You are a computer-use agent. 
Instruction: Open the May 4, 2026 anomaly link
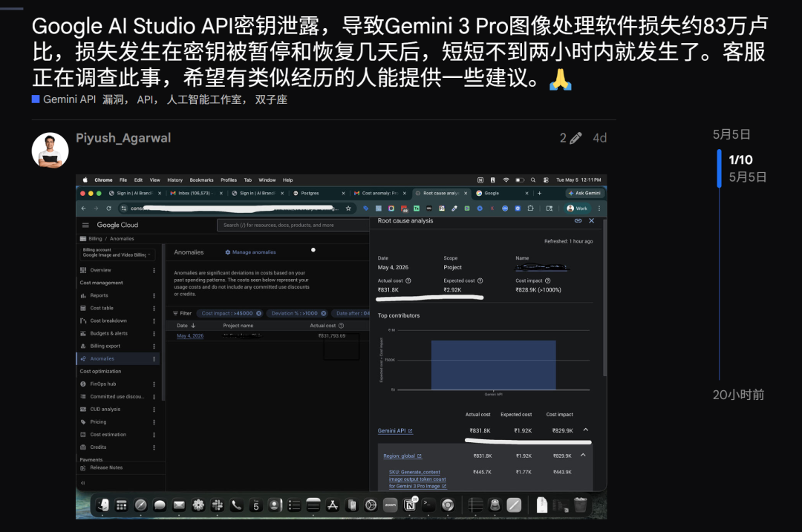pyautogui.click(x=190, y=336)
